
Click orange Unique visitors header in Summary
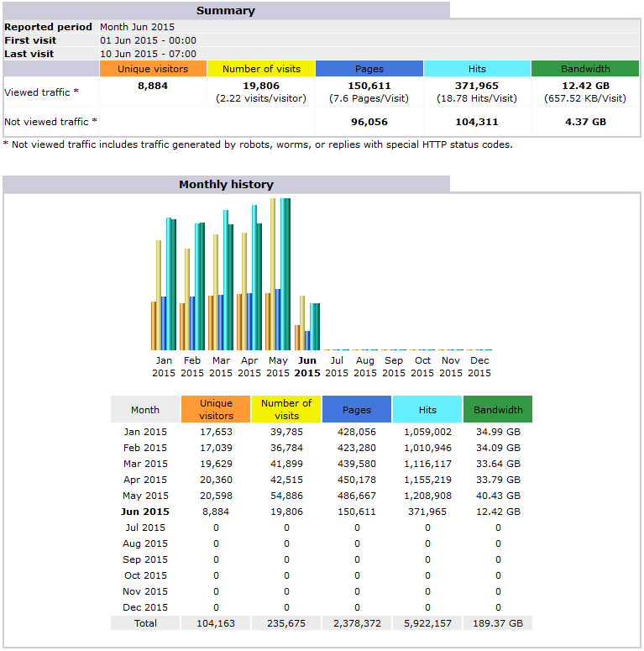[153, 69]
